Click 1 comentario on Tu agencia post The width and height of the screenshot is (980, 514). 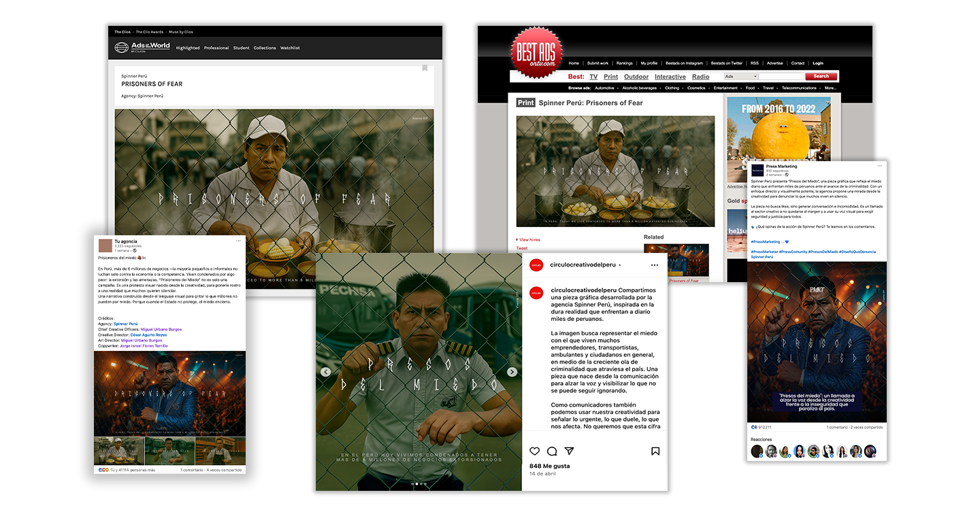193,470
